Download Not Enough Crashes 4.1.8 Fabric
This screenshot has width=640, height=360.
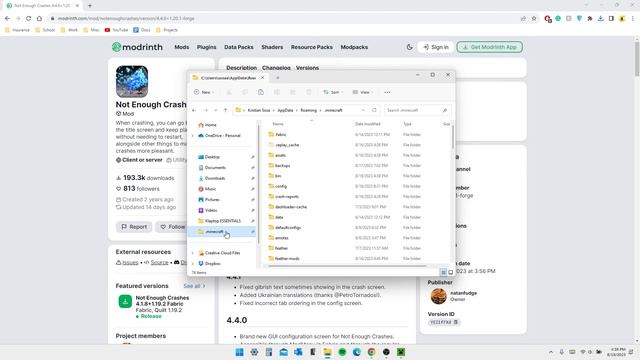point(125,302)
